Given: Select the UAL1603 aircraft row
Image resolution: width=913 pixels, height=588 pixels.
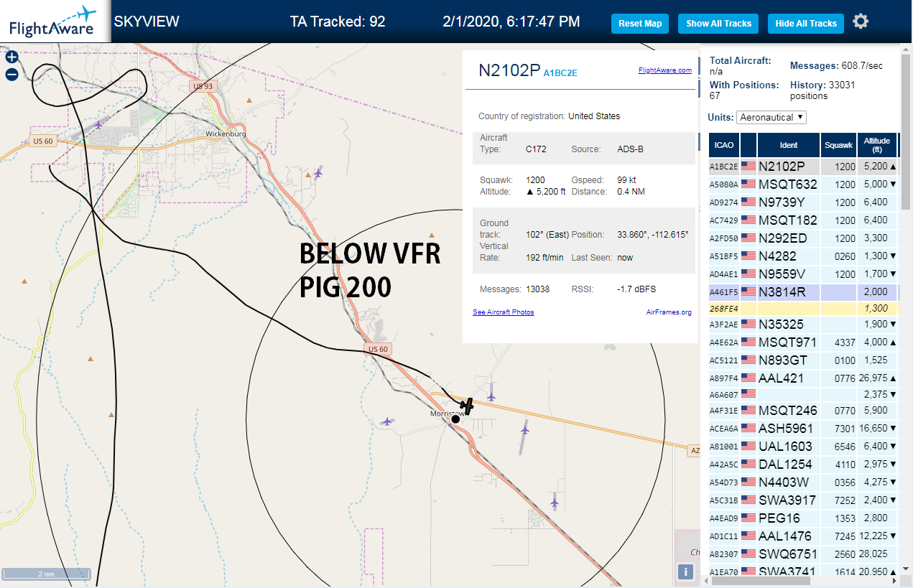Looking at the screenshot, I should pyautogui.click(x=803, y=446).
